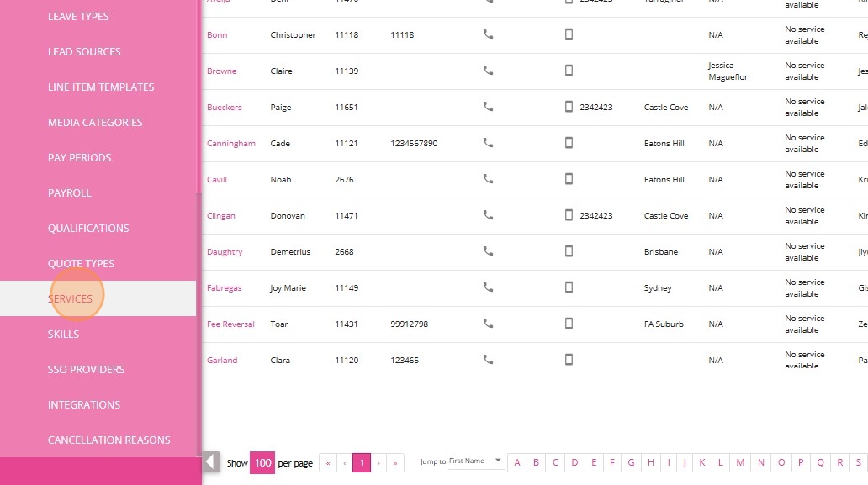Image resolution: width=868 pixels, height=485 pixels.
Task: Click the phone icon in Clingan row
Action: pos(488,214)
